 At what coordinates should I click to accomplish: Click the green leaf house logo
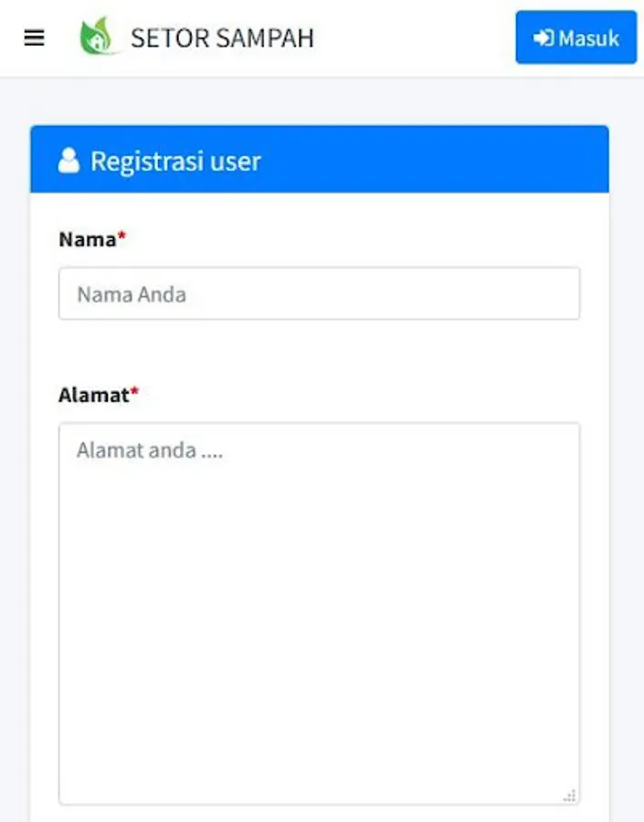tap(97, 36)
